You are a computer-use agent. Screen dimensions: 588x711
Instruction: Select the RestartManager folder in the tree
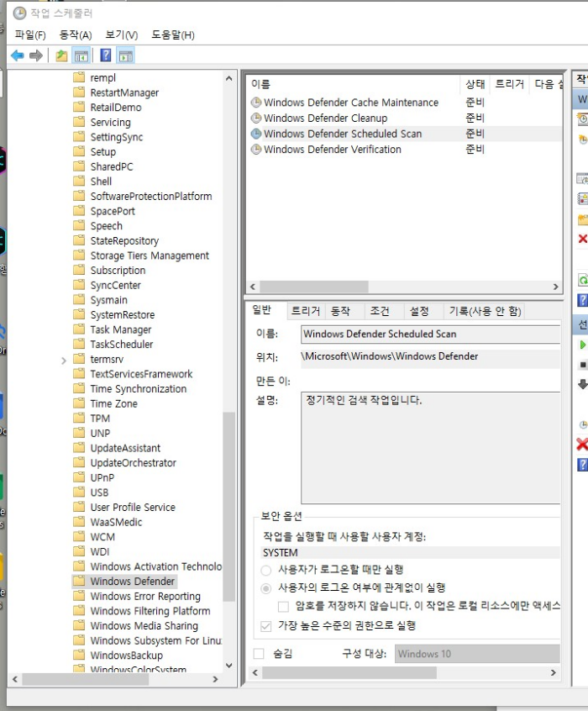pos(124,92)
